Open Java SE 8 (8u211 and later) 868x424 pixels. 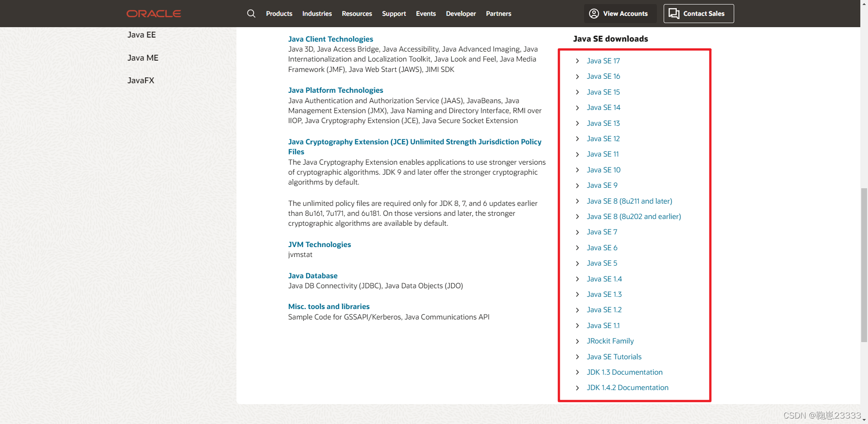(x=629, y=201)
